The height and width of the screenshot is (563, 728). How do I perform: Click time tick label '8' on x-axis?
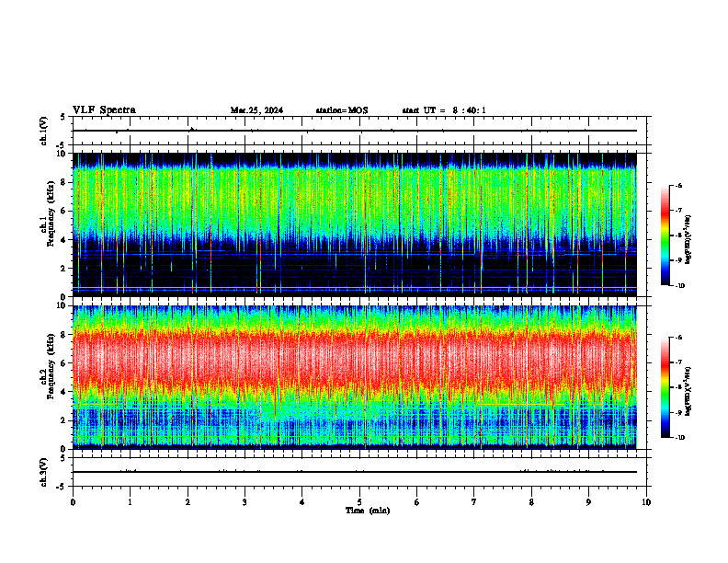(x=531, y=502)
